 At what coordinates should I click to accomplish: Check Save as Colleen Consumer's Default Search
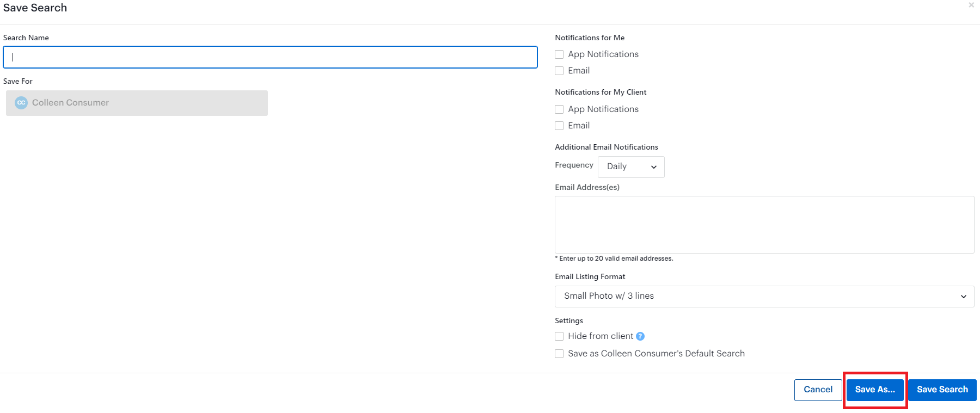pos(559,354)
